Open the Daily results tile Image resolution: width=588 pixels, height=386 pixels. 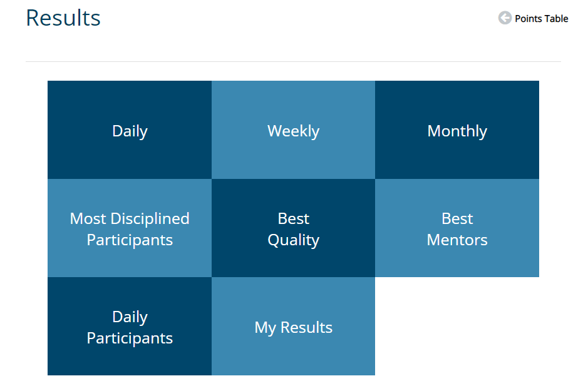pos(130,130)
